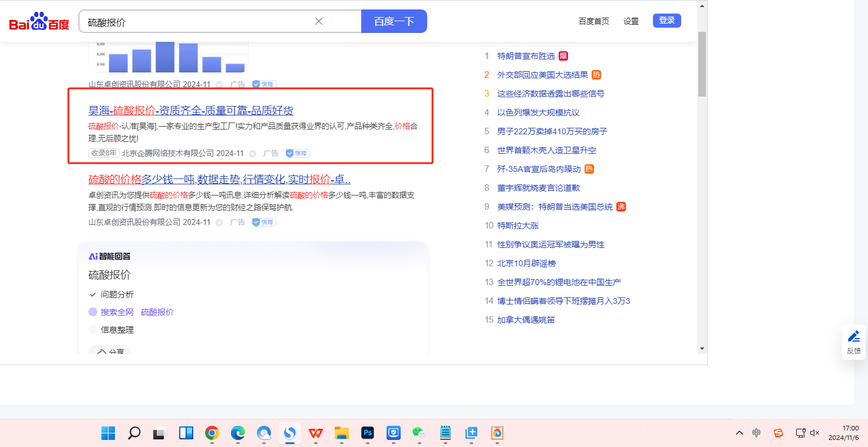Clear the search box with the X icon
The image size is (868, 447).
pos(319,21)
